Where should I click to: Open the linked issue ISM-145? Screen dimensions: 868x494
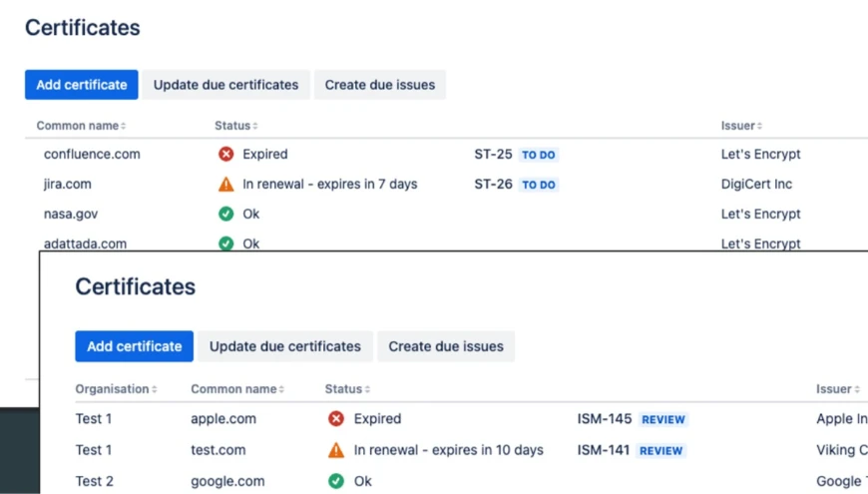pyautogui.click(x=604, y=419)
